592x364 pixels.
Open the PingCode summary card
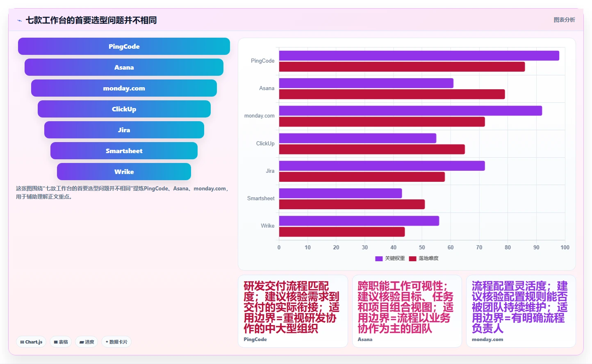pyautogui.click(x=293, y=311)
